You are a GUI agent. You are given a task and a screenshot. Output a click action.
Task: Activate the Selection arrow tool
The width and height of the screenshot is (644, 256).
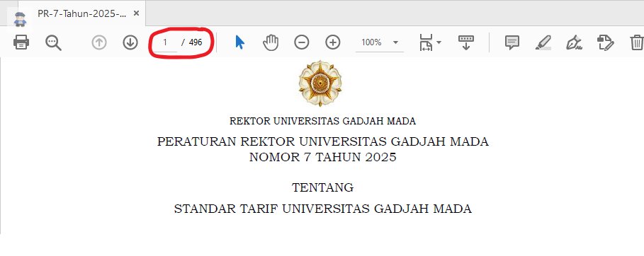240,42
